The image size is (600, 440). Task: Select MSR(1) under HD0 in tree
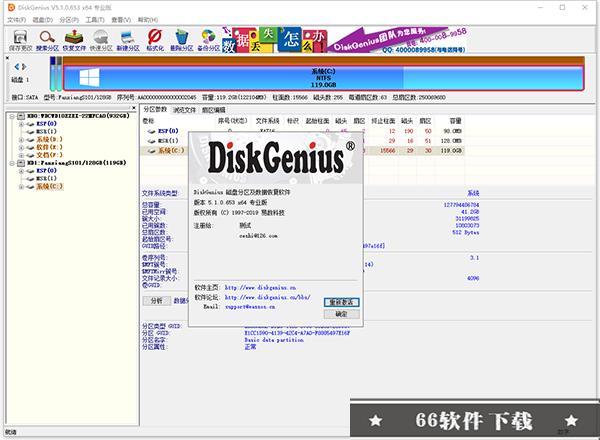[x=46, y=132]
